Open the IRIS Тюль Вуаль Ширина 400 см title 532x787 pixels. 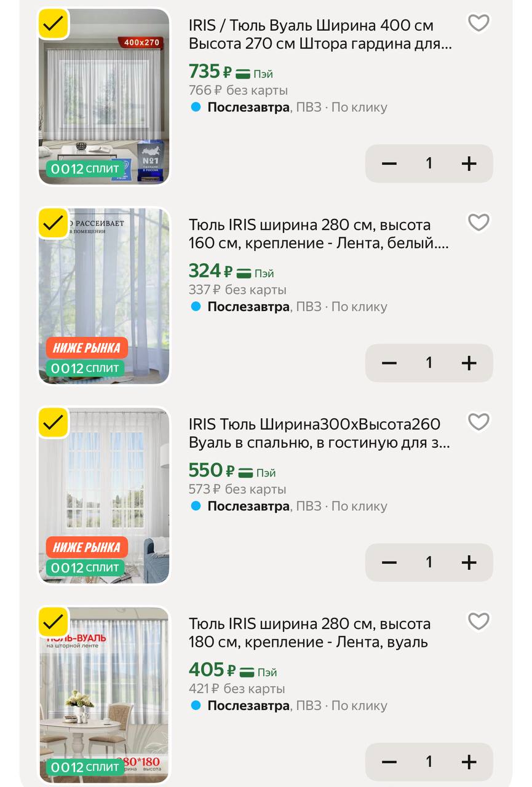320,35
